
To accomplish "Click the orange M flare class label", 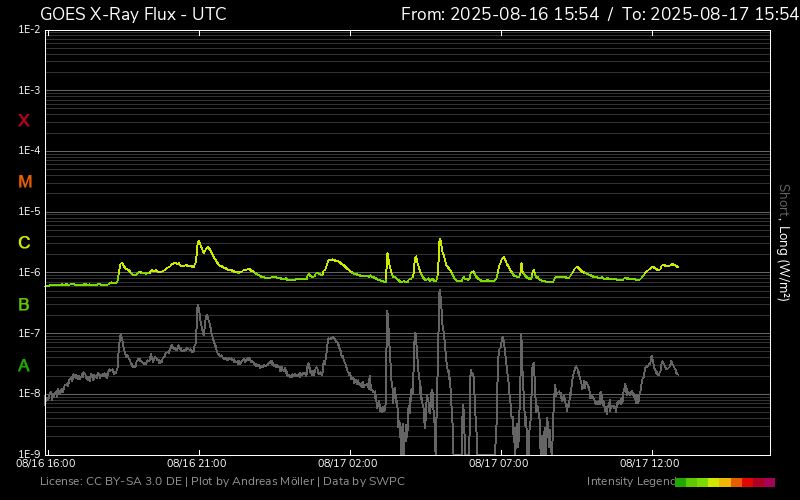I will pyautogui.click(x=25, y=182).
